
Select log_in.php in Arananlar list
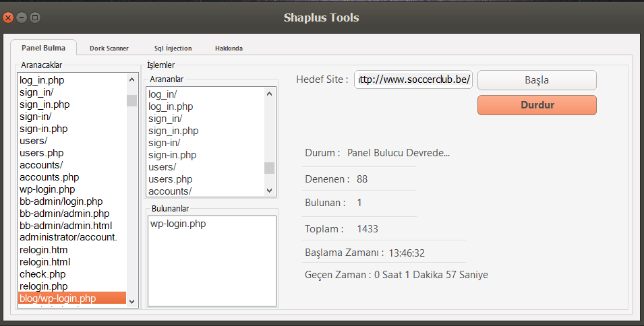click(x=206, y=106)
